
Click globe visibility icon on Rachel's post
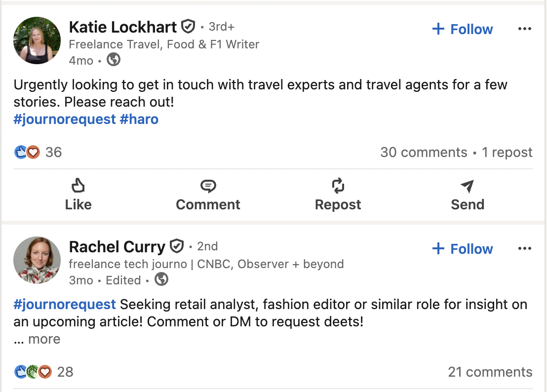[161, 279]
